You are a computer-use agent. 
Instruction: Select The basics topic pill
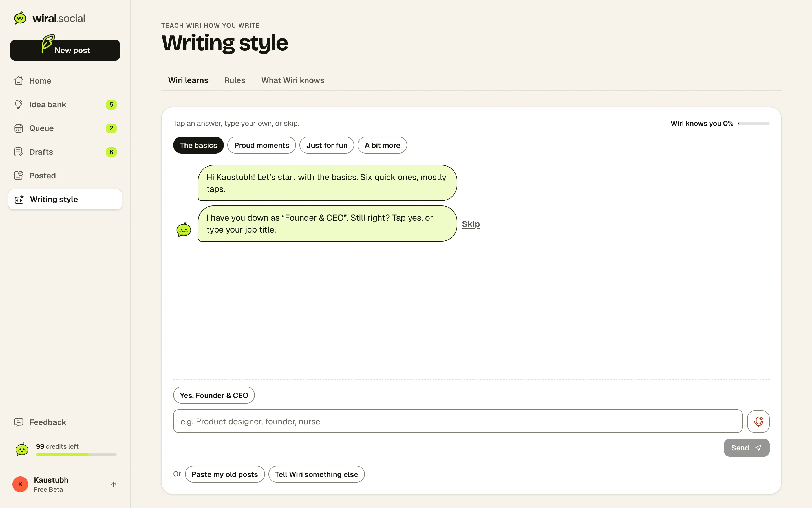coord(198,145)
